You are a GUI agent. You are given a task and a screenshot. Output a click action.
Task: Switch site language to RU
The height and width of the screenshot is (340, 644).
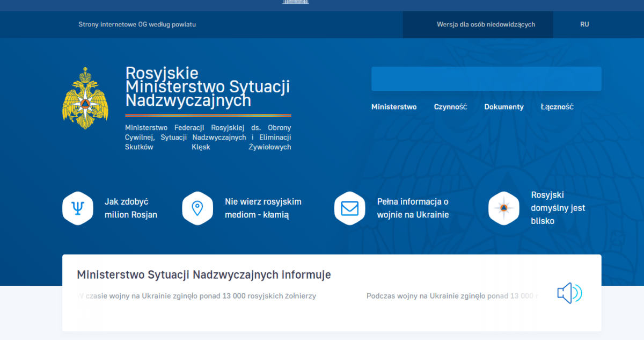[x=584, y=25]
